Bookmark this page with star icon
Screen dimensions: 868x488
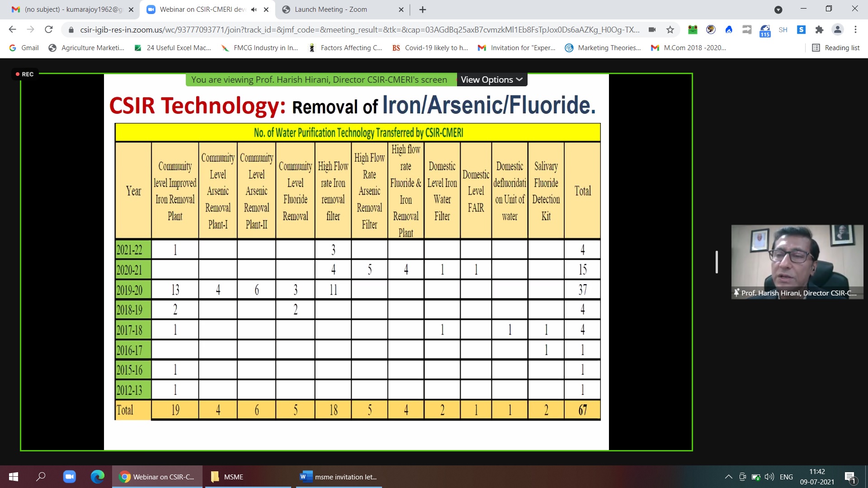pos(670,30)
